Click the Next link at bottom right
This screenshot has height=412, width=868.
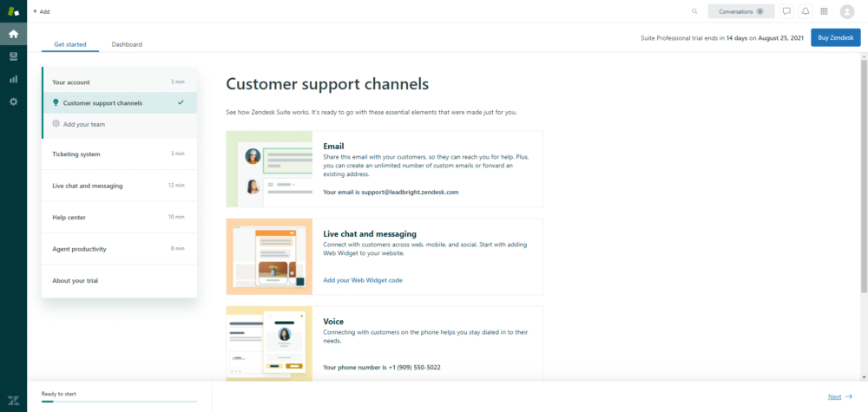[x=839, y=396]
